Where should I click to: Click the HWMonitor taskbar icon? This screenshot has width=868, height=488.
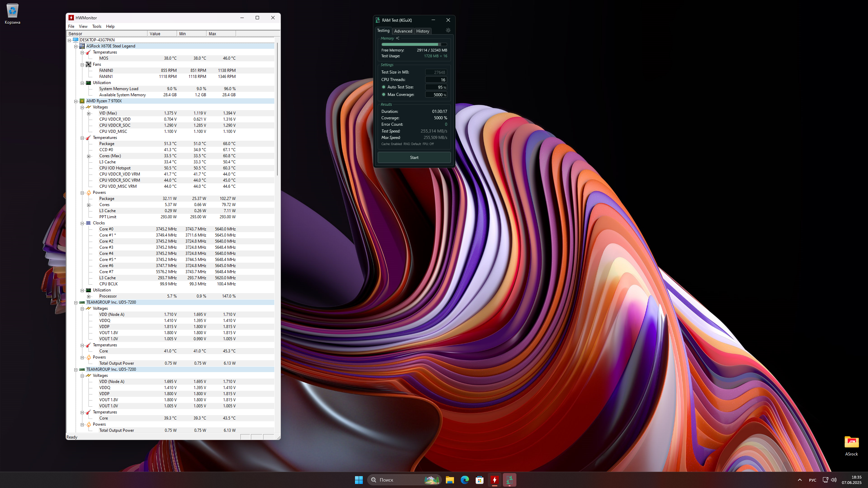pos(494,480)
